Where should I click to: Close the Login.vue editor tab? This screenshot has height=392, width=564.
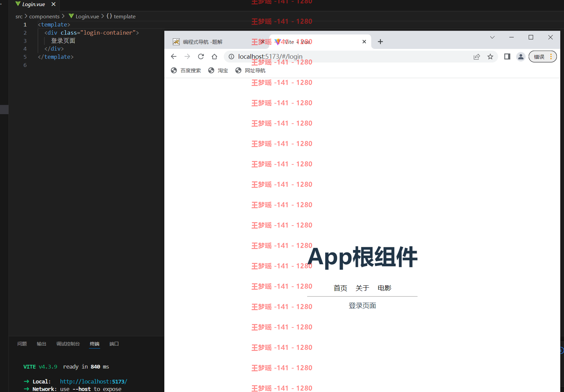[x=53, y=4]
